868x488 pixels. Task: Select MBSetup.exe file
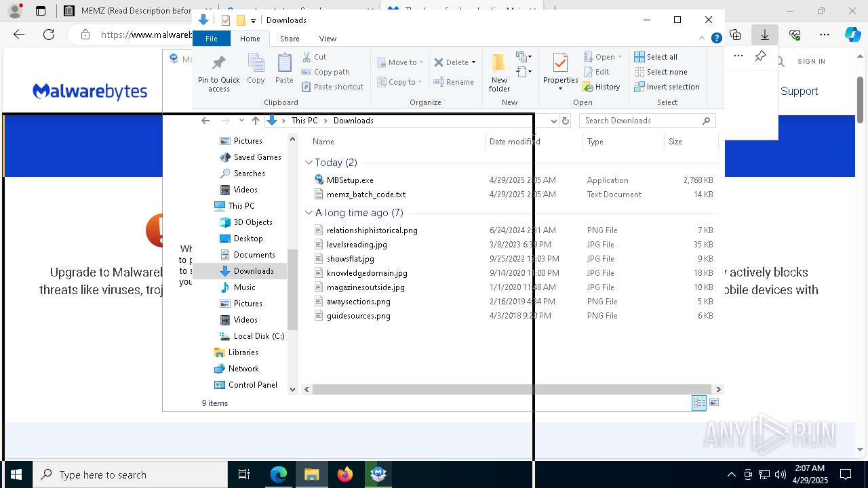pyautogui.click(x=350, y=180)
